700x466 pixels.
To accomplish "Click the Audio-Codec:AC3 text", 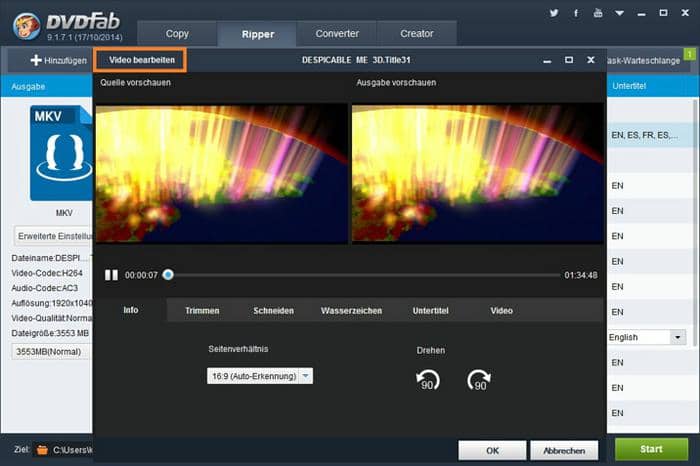I will [x=45, y=288].
